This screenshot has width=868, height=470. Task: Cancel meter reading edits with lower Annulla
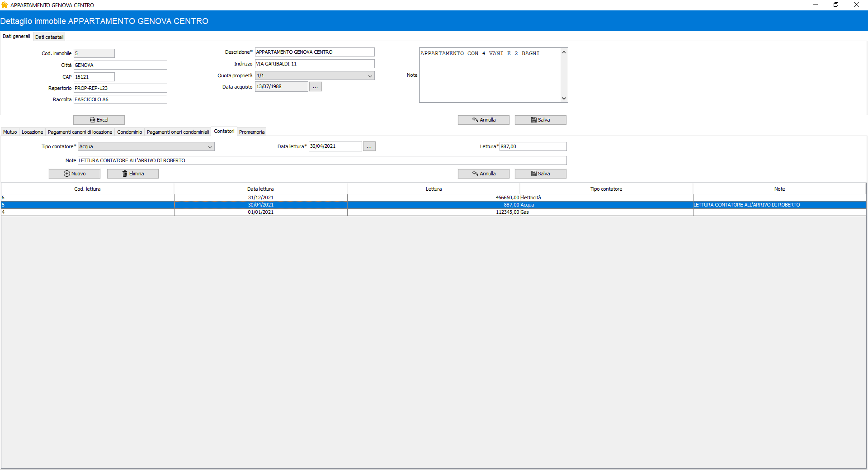(x=483, y=174)
